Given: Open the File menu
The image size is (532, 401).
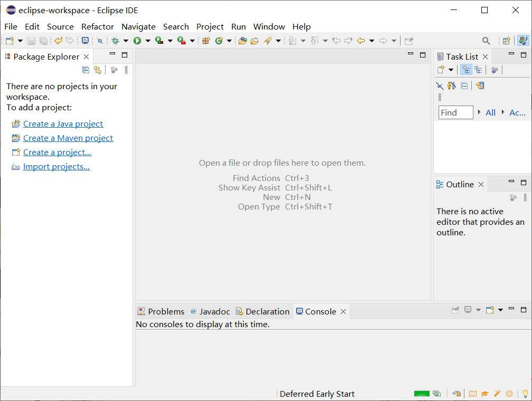Looking at the screenshot, I should click(11, 26).
